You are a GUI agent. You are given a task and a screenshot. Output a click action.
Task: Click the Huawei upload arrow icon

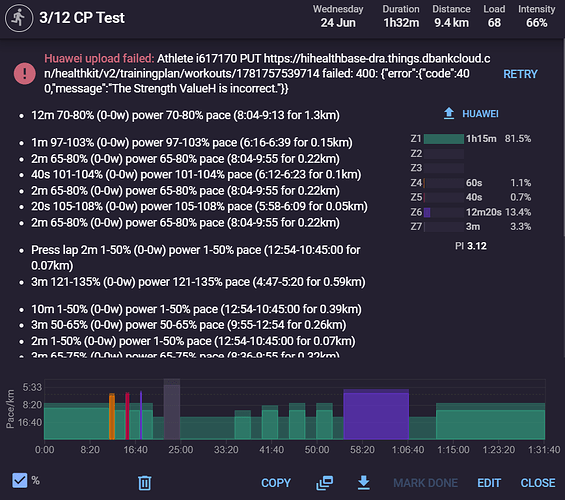pyautogui.click(x=449, y=113)
